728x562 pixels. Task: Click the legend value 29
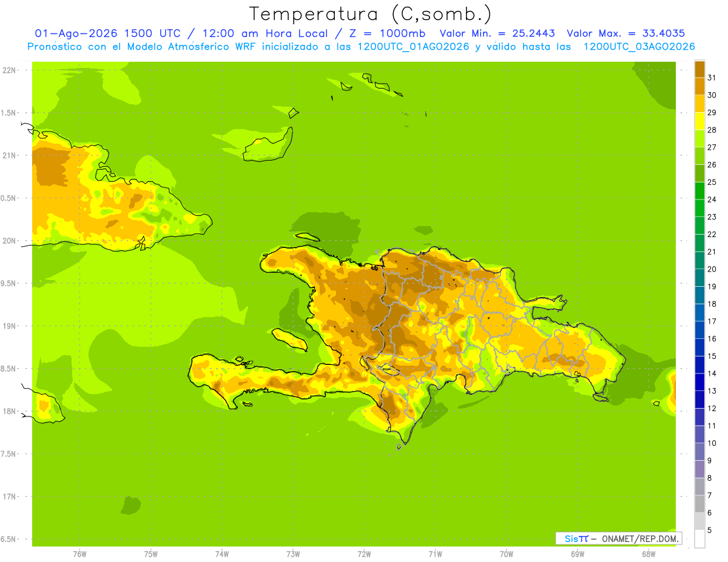(x=712, y=112)
